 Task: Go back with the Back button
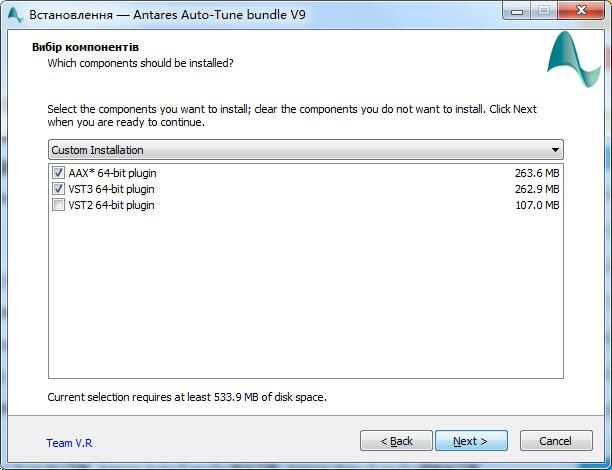tap(396, 441)
